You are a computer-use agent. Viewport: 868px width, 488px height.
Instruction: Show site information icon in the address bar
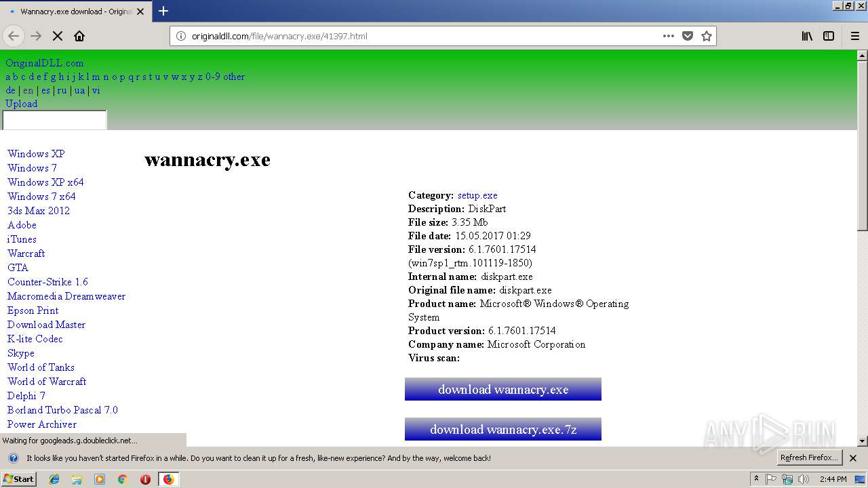181,36
